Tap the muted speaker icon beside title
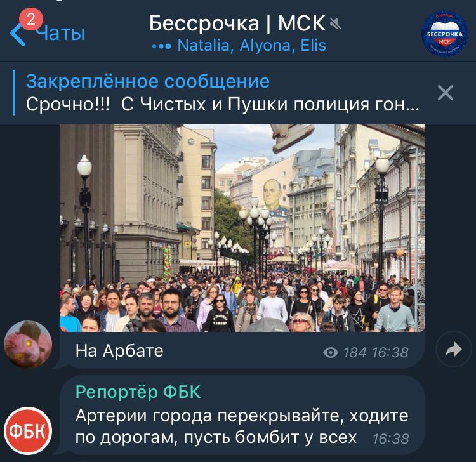476x462 pixels. (335, 23)
